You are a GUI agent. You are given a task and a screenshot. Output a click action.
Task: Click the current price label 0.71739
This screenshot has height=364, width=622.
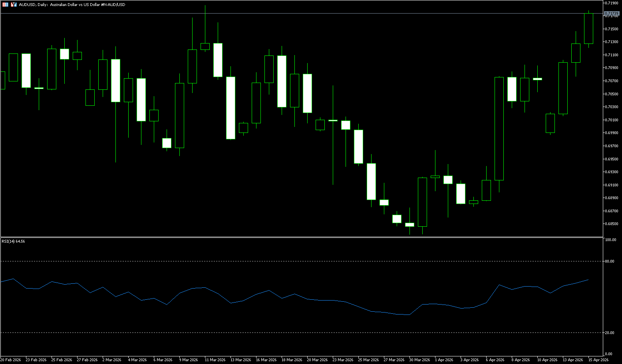(x=612, y=14)
